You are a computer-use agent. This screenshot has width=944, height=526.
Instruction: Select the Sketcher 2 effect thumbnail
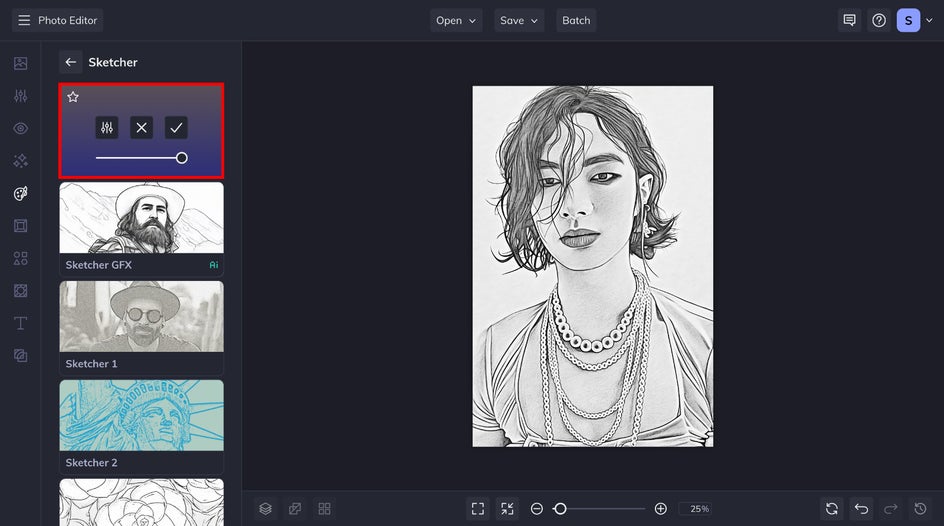click(x=141, y=426)
